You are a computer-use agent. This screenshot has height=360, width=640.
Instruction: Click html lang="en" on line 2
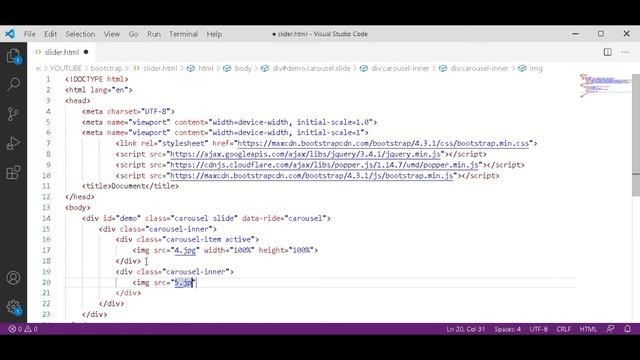click(99, 90)
